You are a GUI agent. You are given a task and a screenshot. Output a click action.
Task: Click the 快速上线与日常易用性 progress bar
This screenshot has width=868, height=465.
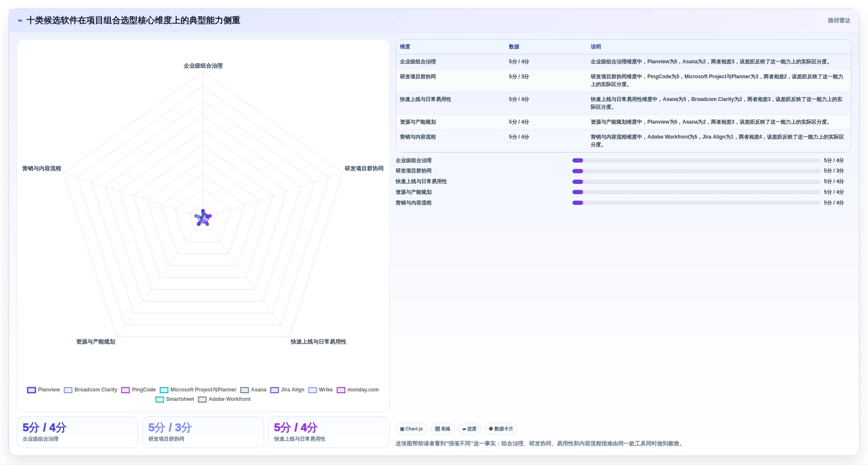(696, 182)
